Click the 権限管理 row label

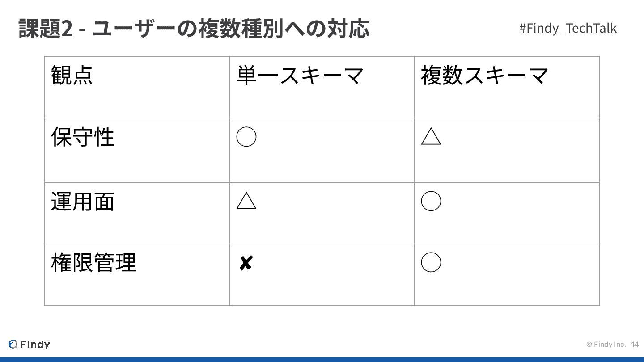tap(93, 262)
